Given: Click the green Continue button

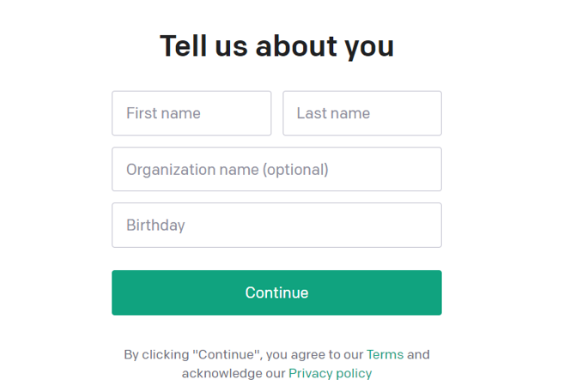Looking at the screenshot, I should 276,292.
